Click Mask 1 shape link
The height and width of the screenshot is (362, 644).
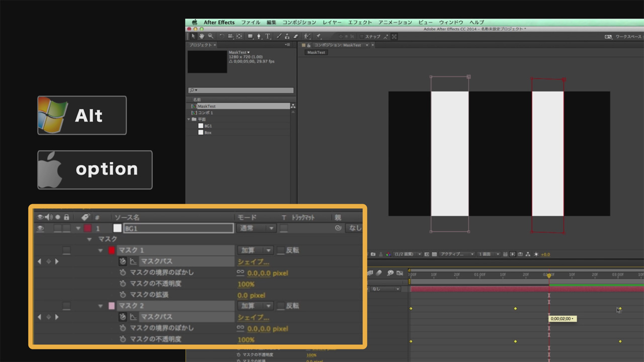[x=253, y=261]
